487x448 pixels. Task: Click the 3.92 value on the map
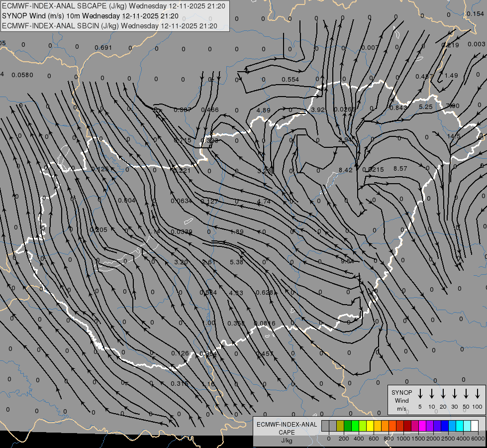pyautogui.click(x=318, y=110)
